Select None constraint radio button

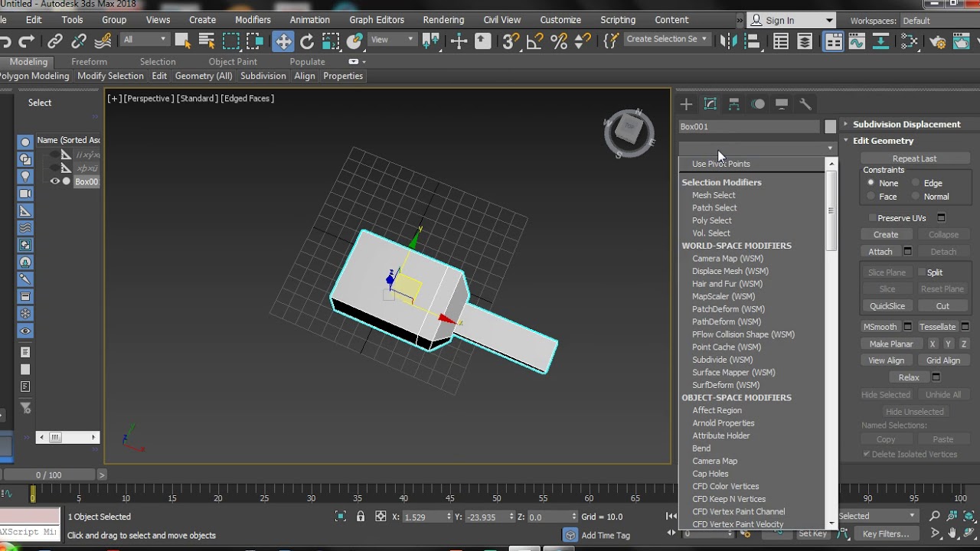click(x=871, y=183)
